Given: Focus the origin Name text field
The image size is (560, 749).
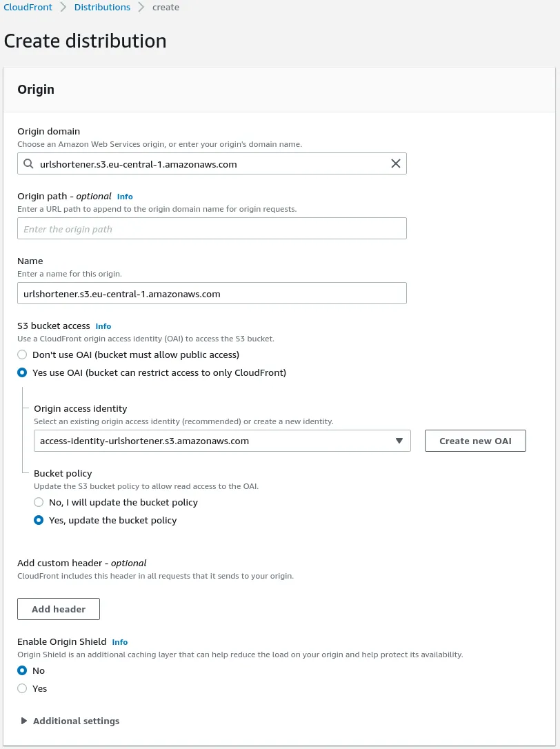Looking at the screenshot, I should (212, 294).
